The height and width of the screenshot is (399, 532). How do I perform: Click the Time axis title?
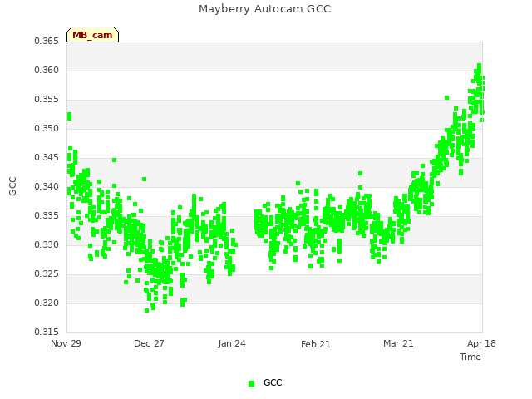(470, 357)
